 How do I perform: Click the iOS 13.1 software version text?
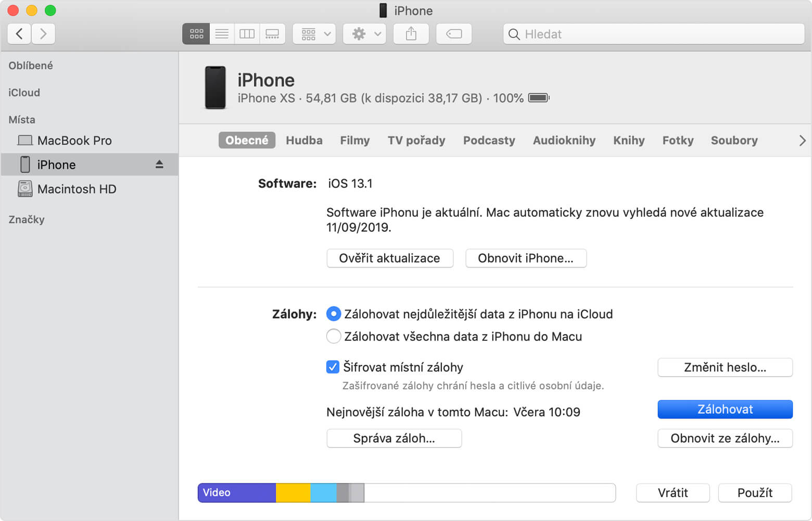click(x=350, y=183)
